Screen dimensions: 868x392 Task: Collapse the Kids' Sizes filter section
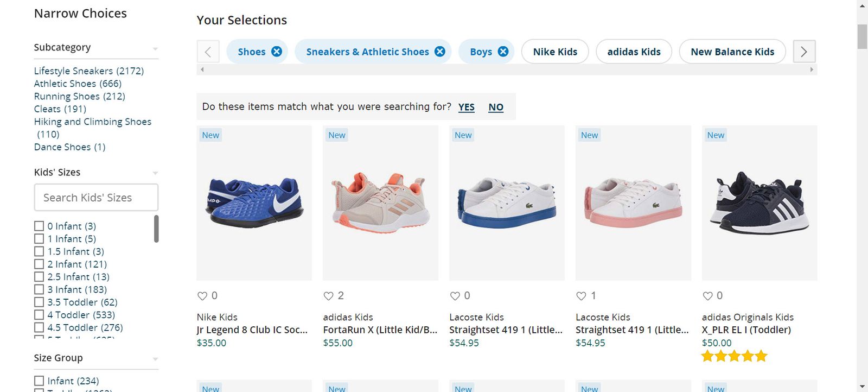click(155, 173)
